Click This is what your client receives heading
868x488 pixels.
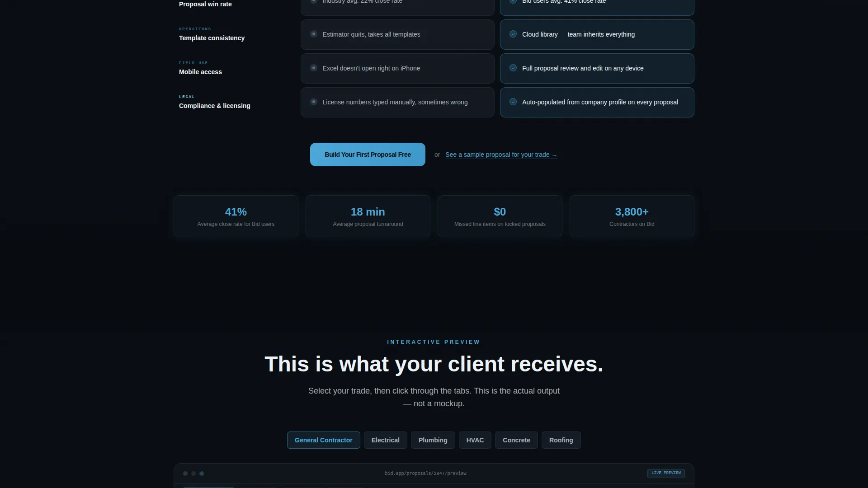(x=434, y=364)
